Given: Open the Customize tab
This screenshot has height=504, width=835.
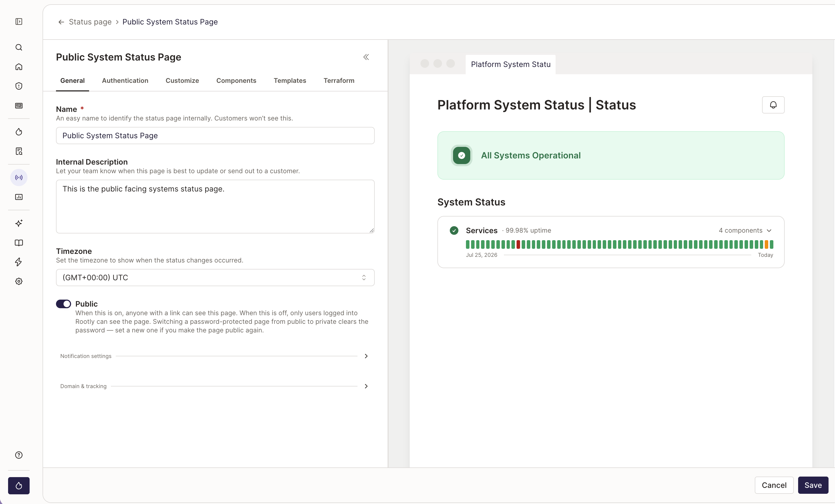Looking at the screenshot, I should click(x=182, y=81).
